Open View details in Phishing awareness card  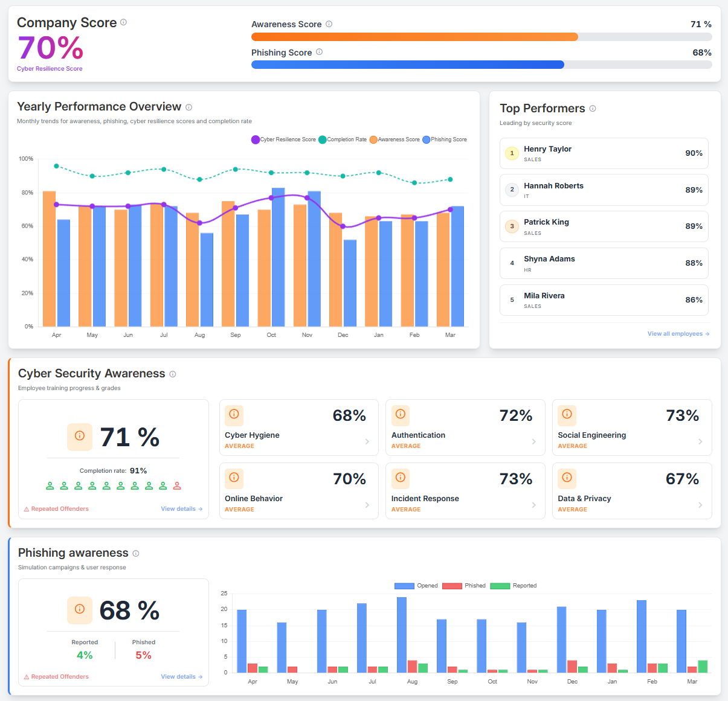click(x=181, y=677)
